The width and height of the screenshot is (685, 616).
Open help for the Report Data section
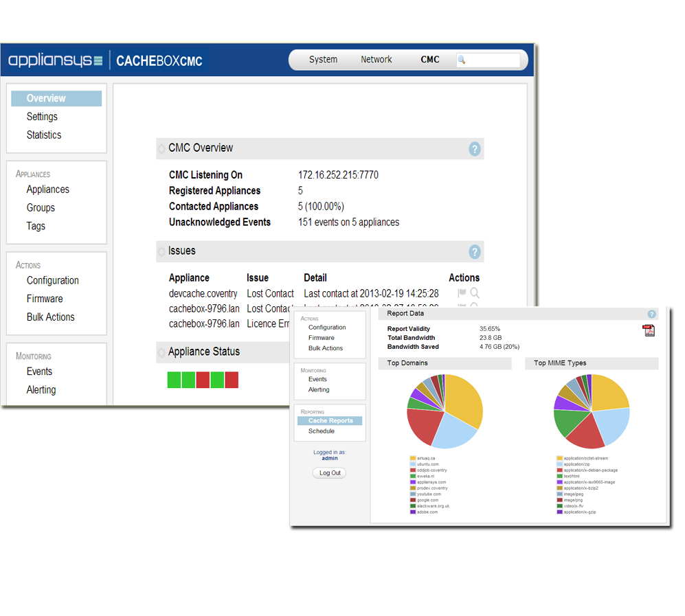tap(651, 314)
